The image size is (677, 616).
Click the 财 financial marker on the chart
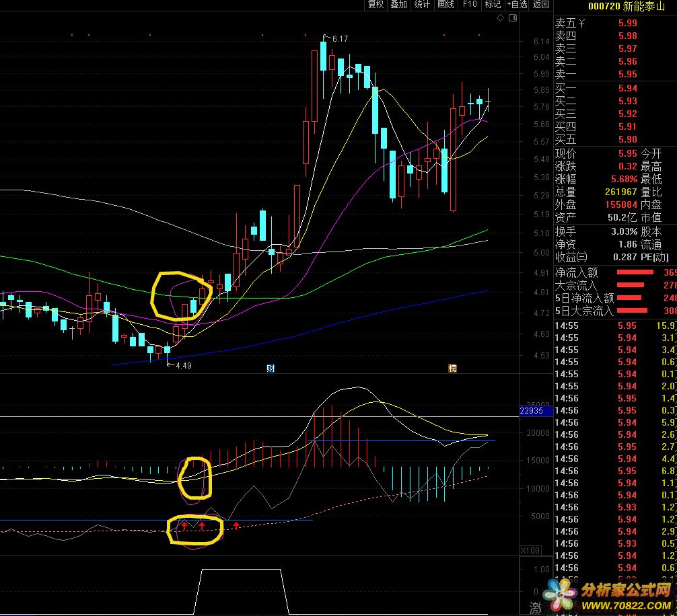271,368
